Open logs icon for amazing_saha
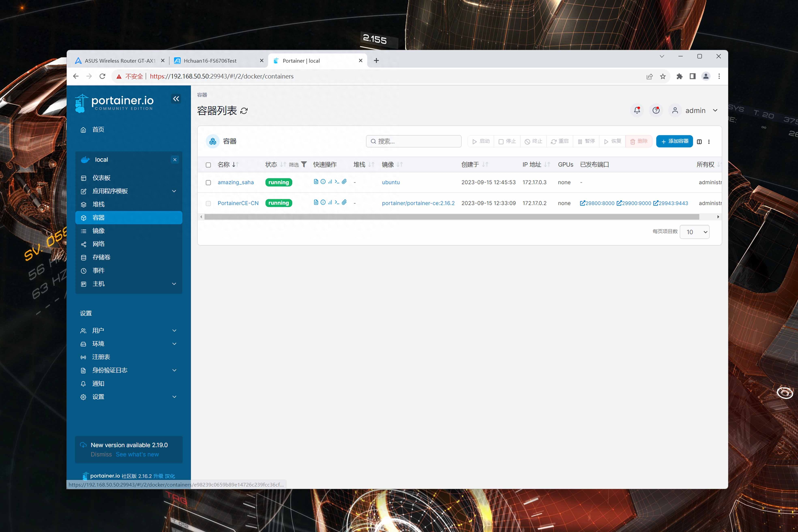The height and width of the screenshot is (532, 798). pyautogui.click(x=316, y=181)
